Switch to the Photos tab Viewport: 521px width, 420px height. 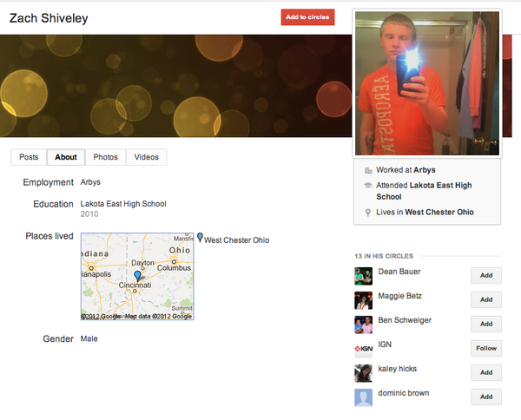click(x=105, y=157)
